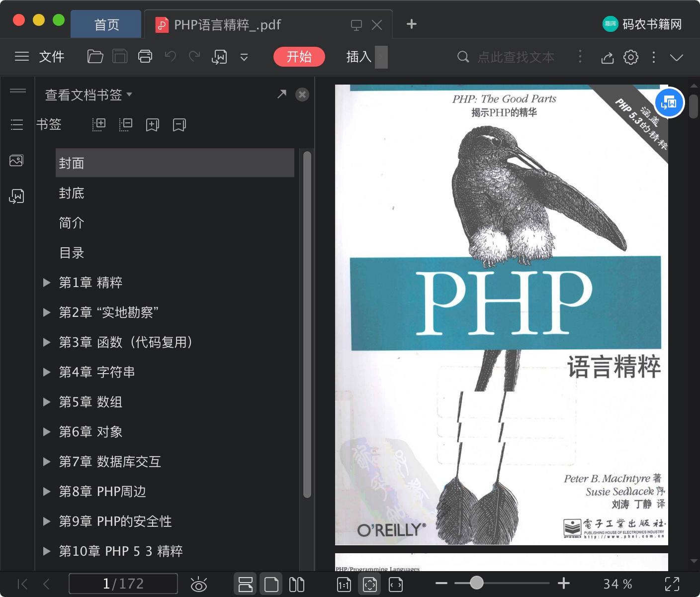Viewport: 700px width, 597px height.
Task: Open the 查看文档书签 dropdown
Action: tap(88, 95)
